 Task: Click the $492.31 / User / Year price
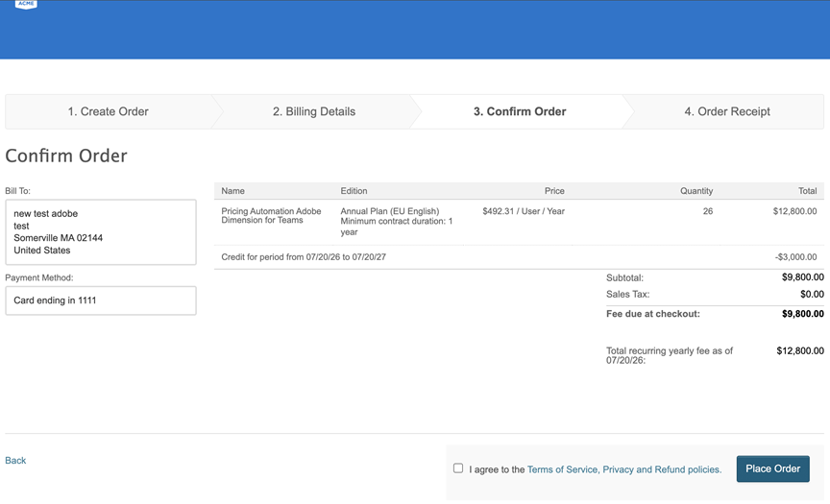tap(524, 211)
